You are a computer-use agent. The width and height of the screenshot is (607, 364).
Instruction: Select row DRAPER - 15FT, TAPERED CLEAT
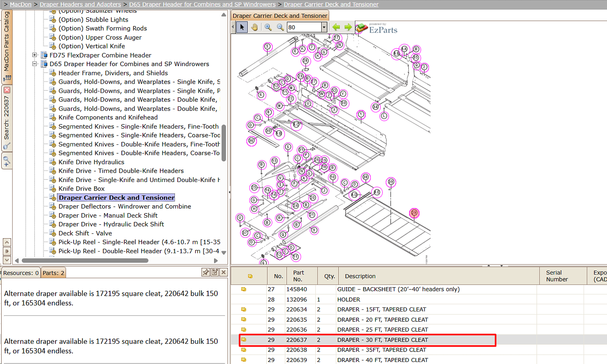point(419,309)
